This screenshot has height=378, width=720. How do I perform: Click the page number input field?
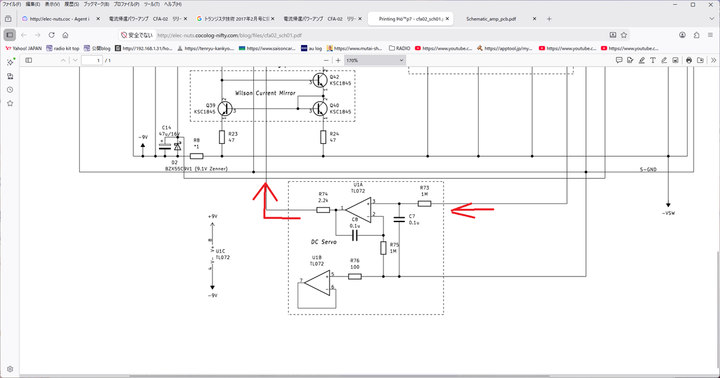(x=92, y=60)
